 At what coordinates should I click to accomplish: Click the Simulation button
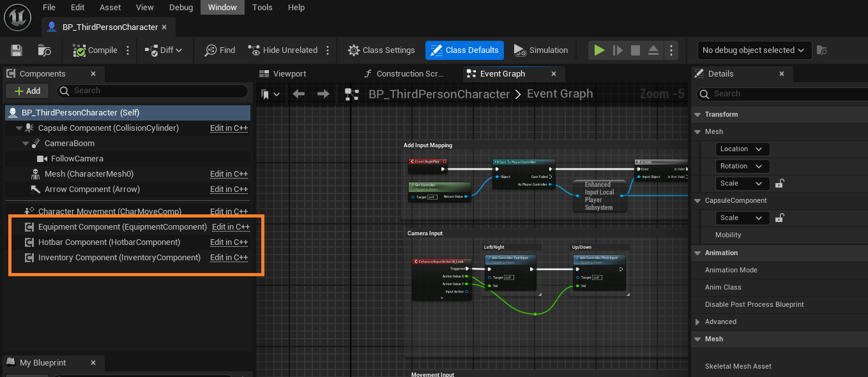540,50
